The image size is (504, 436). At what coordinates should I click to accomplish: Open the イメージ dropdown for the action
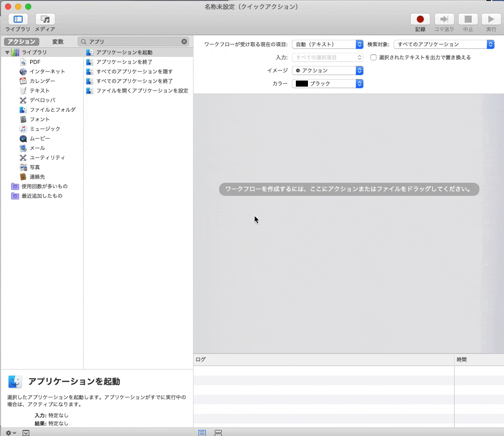(x=327, y=70)
